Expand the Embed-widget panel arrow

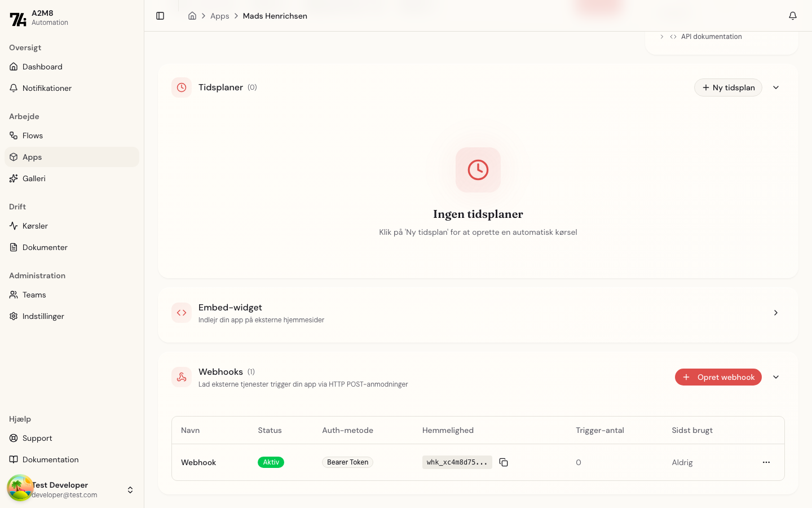pyautogui.click(x=776, y=313)
